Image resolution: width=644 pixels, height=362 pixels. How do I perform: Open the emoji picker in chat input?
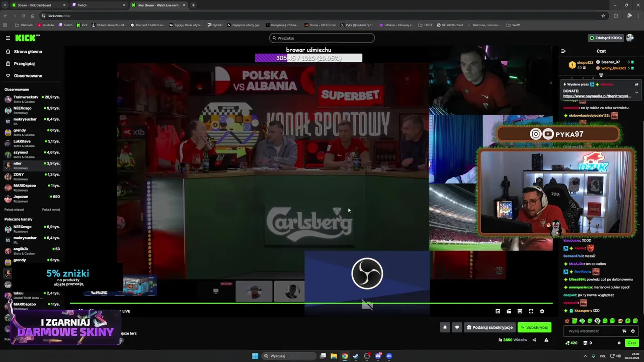[633, 331]
